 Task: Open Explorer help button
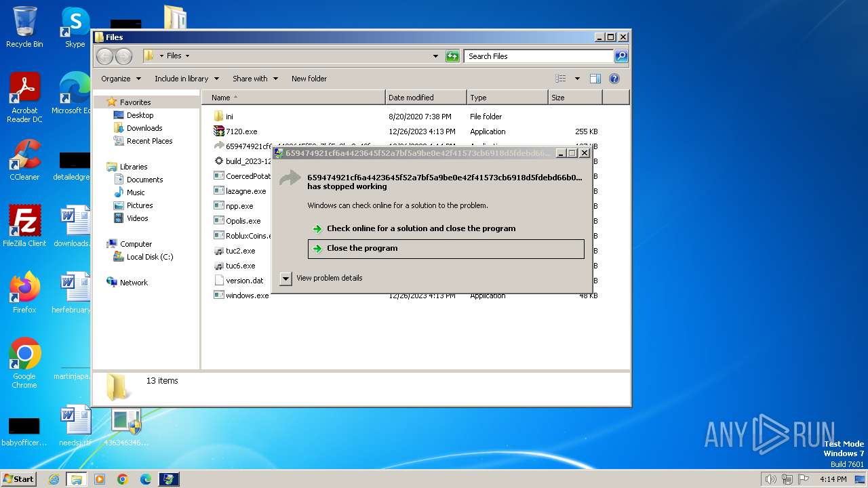[x=614, y=79]
